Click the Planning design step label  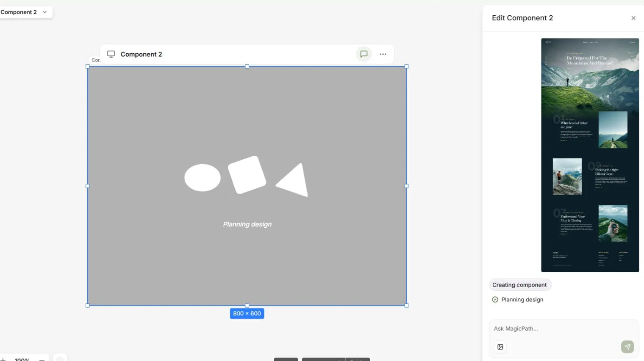point(522,300)
